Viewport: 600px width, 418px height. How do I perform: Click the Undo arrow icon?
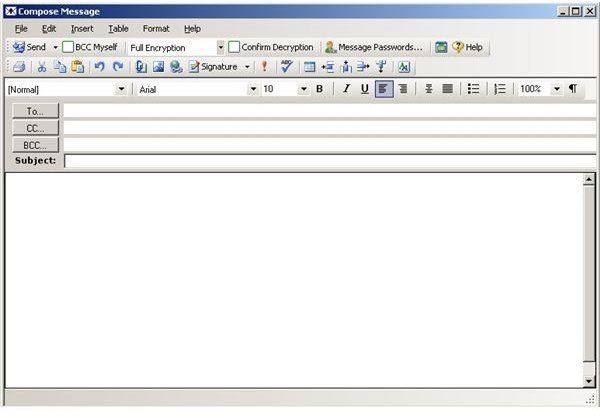click(99, 67)
